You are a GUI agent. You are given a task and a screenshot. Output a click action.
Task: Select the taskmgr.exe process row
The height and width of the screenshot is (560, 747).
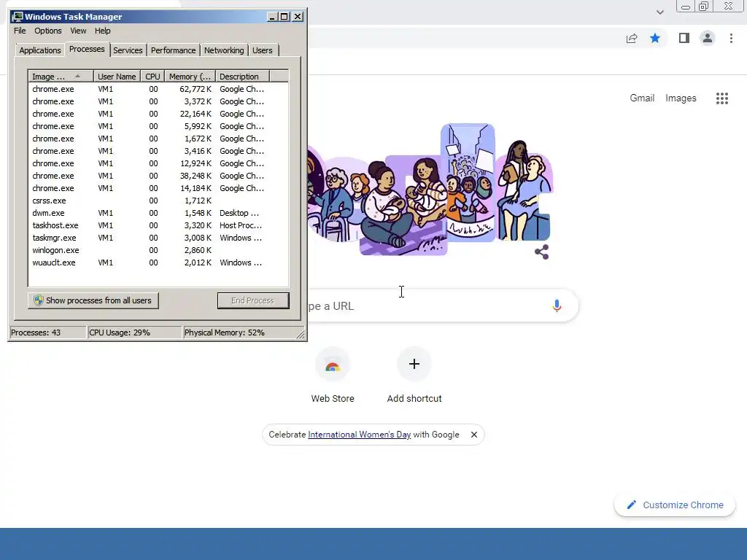[x=158, y=238]
